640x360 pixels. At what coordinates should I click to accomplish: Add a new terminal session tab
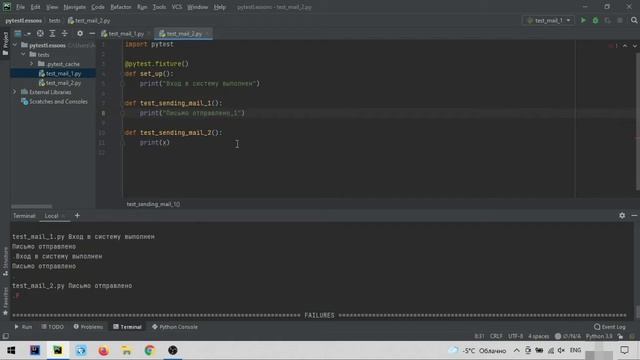77,216
